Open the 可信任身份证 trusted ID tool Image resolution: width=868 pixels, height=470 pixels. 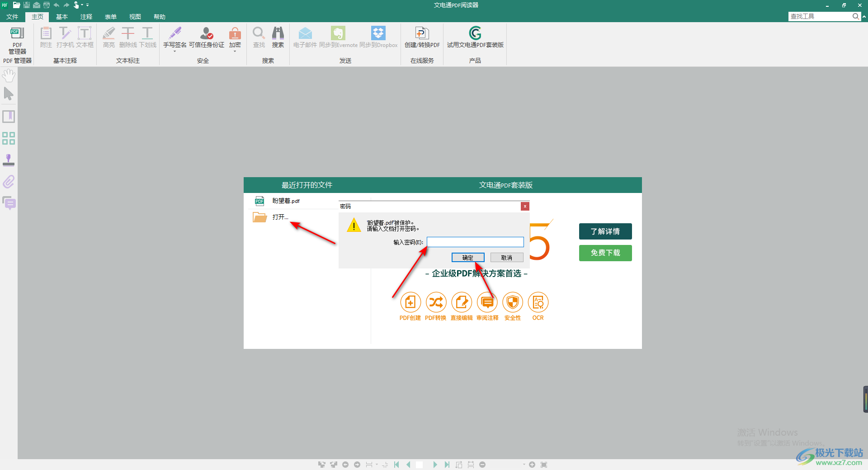207,37
